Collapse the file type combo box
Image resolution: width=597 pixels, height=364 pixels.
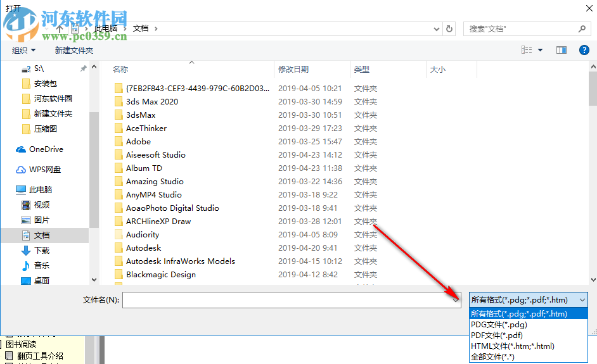click(x=582, y=300)
